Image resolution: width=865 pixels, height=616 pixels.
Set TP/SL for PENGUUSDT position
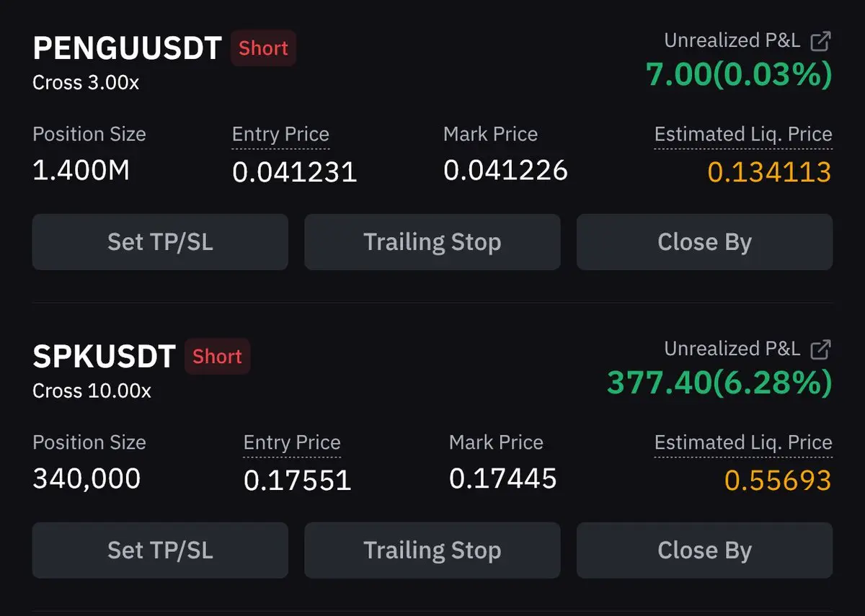pos(160,242)
